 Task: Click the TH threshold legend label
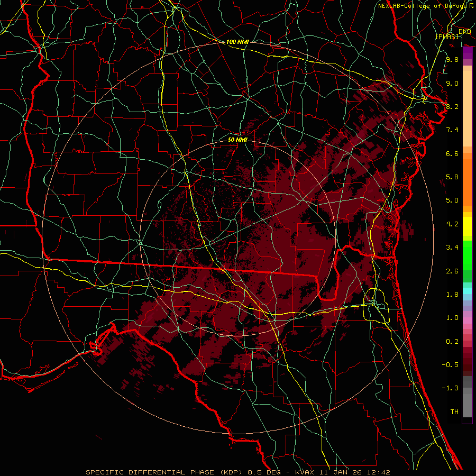click(454, 412)
